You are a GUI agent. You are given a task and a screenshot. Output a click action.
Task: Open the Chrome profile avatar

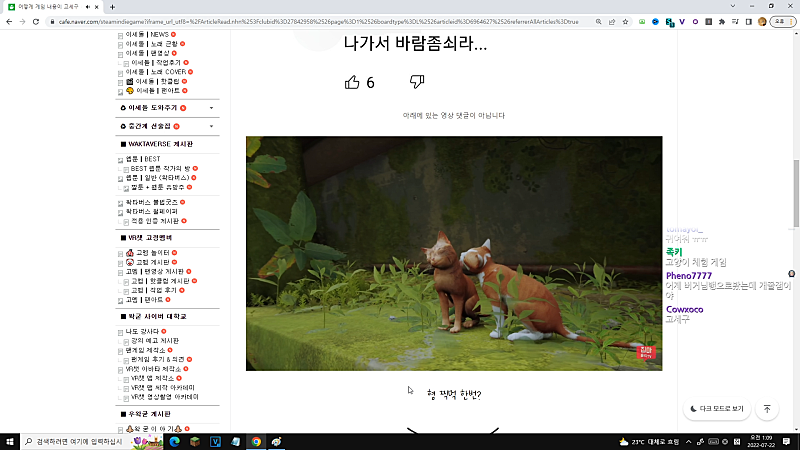762,22
